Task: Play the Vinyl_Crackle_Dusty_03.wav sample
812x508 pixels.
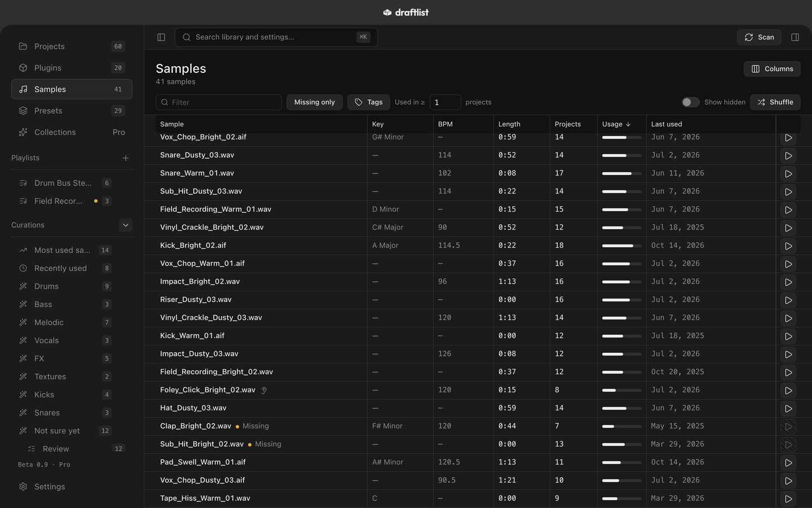Action: coord(788,318)
